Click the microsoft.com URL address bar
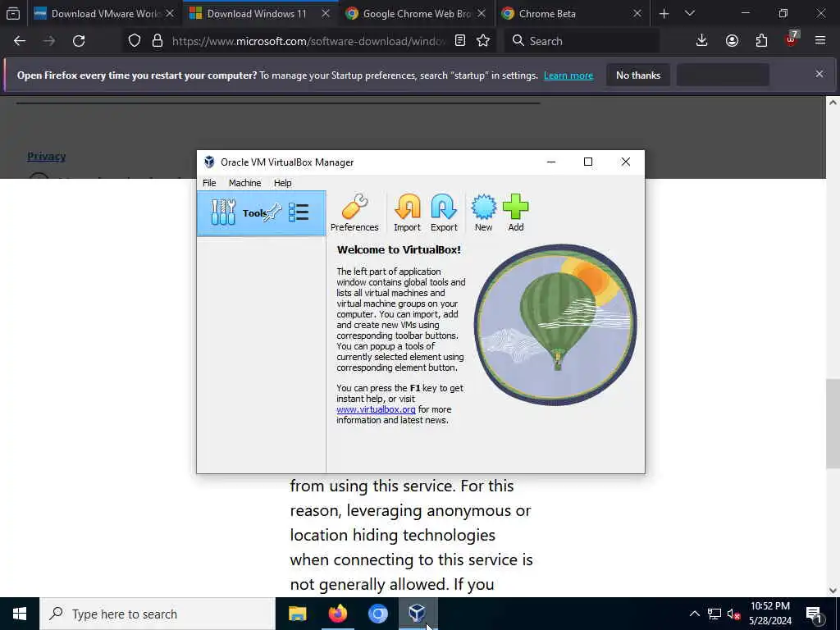This screenshot has height=630, width=840. point(308,41)
